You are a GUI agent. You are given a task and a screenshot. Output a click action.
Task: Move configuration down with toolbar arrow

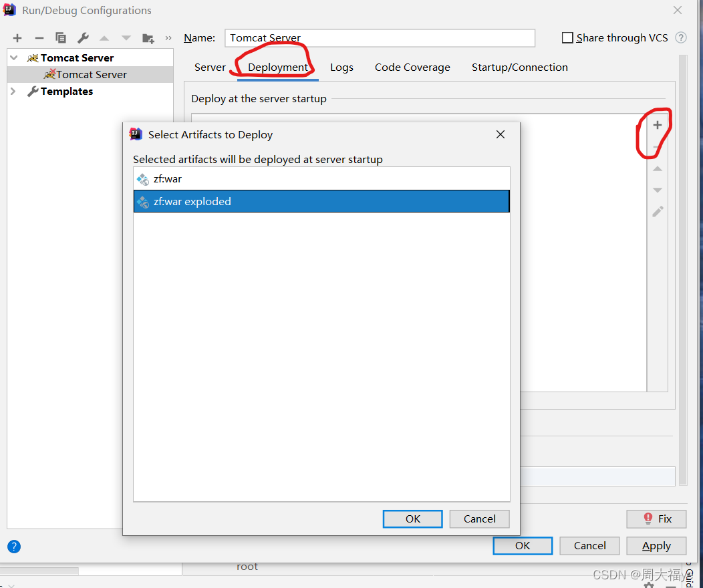pyautogui.click(x=126, y=38)
